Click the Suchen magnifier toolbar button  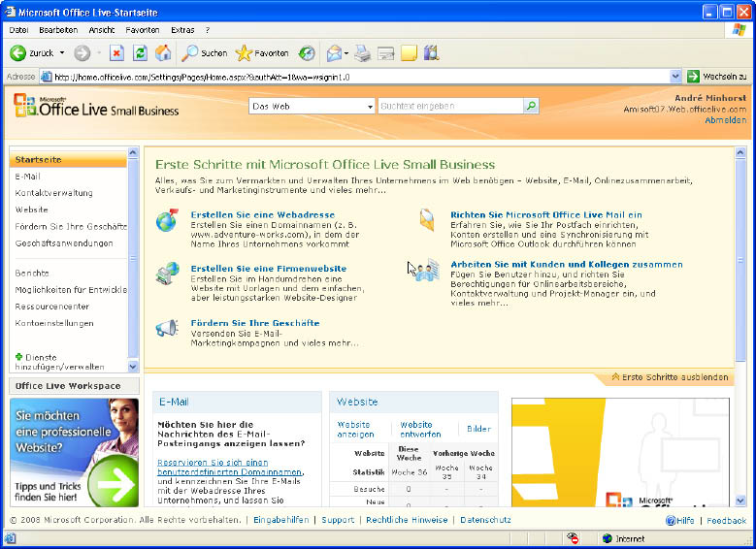click(205, 53)
